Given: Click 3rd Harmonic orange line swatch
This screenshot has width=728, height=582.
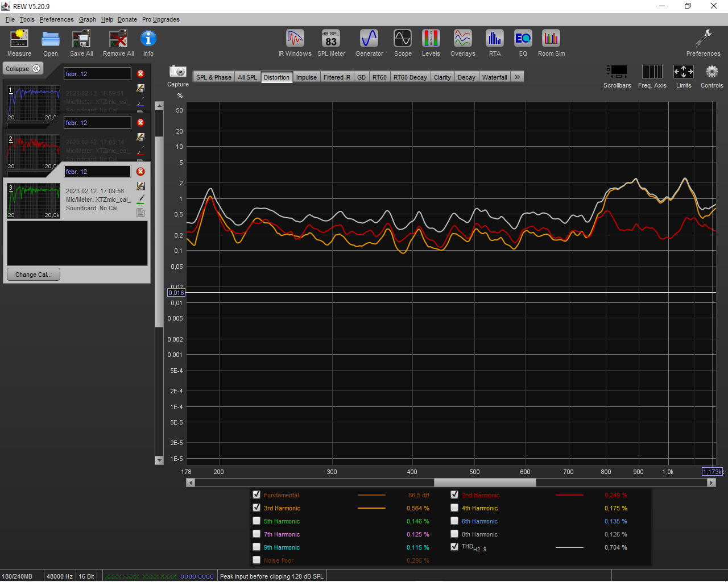Looking at the screenshot, I should tap(371, 508).
